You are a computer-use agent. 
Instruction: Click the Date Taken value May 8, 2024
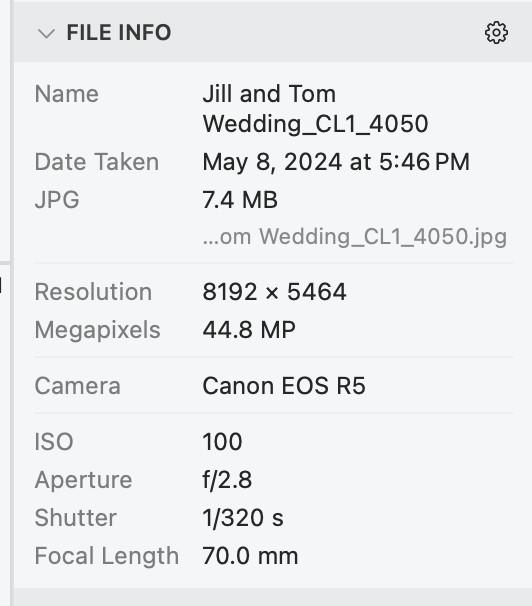click(x=336, y=162)
